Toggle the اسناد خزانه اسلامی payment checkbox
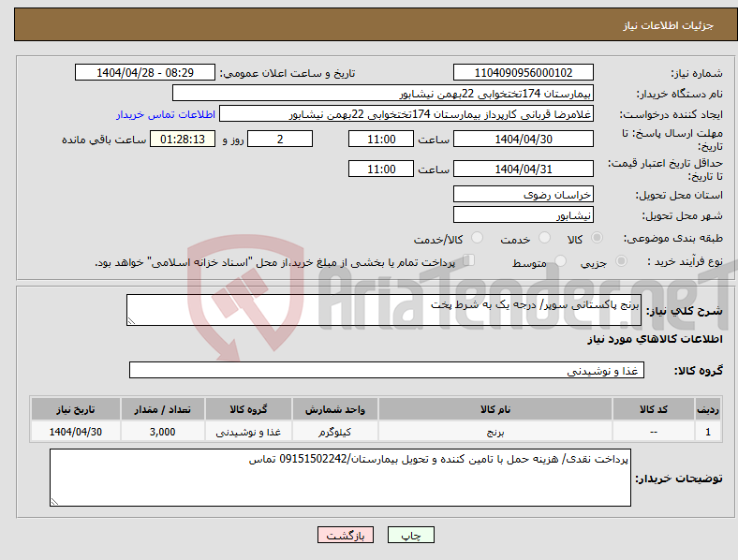 click(469, 260)
